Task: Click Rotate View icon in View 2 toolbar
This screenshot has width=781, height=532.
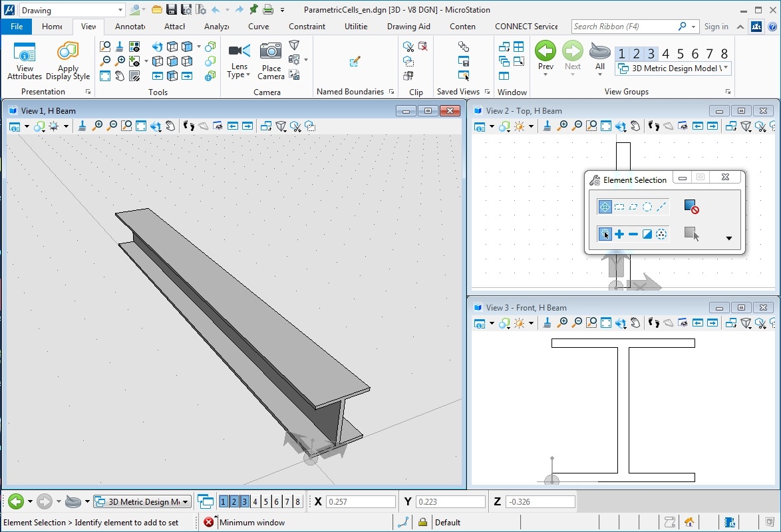Action: (621, 126)
